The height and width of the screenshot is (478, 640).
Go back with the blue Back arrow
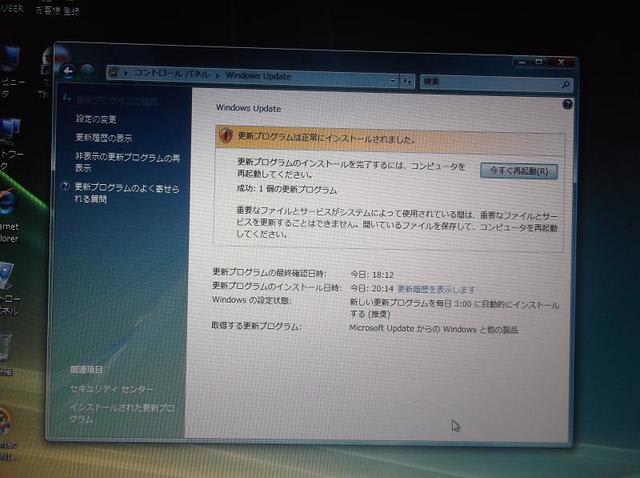pos(68,71)
